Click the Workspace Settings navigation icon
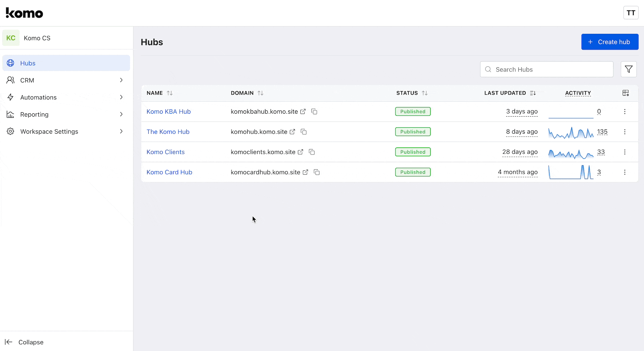The height and width of the screenshot is (351, 644). pyautogui.click(x=11, y=131)
